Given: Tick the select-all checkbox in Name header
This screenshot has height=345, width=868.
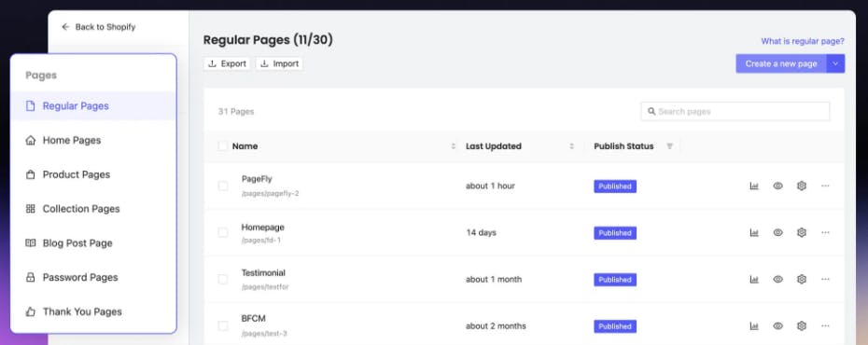Looking at the screenshot, I should [x=222, y=146].
